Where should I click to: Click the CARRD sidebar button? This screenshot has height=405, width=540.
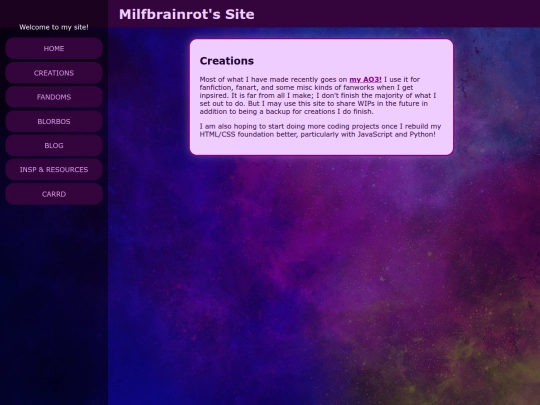[54, 194]
